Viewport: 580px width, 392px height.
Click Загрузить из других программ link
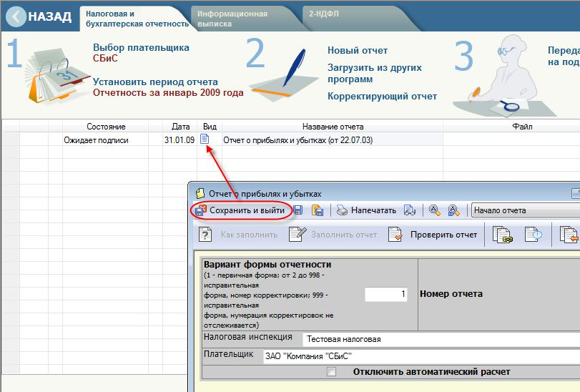[x=374, y=73]
